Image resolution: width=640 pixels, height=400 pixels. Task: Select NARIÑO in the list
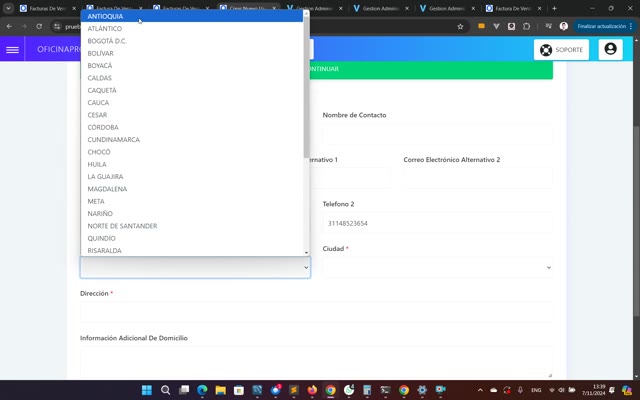pyautogui.click(x=192, y=213)
